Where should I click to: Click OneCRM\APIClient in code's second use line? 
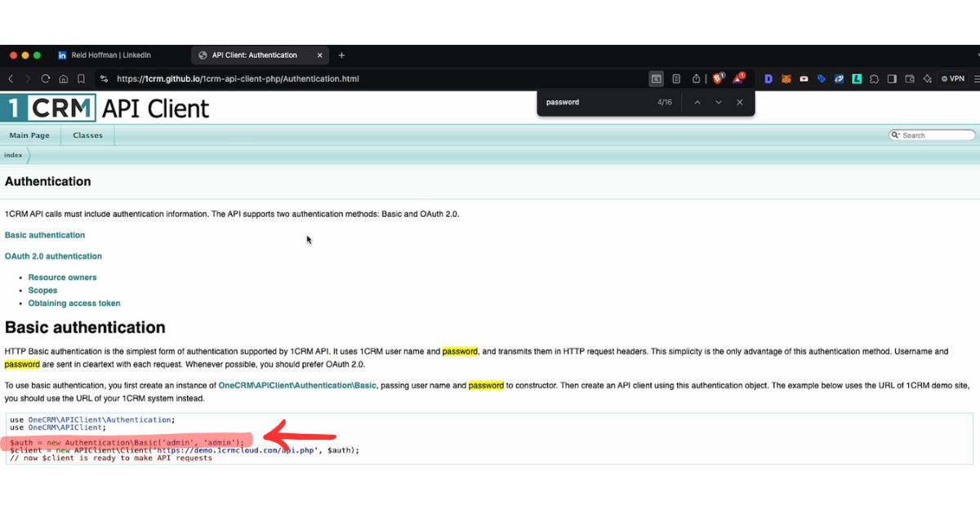pos(65,428)
